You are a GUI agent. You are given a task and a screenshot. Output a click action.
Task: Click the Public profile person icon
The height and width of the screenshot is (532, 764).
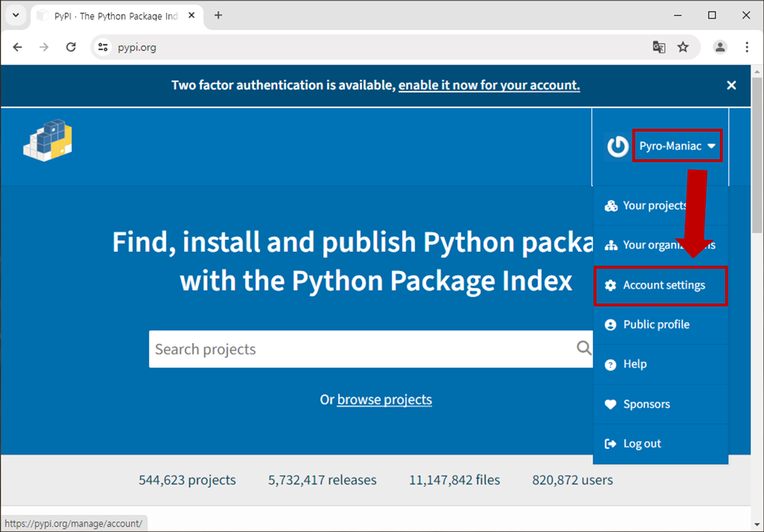[x=610, y=325]
